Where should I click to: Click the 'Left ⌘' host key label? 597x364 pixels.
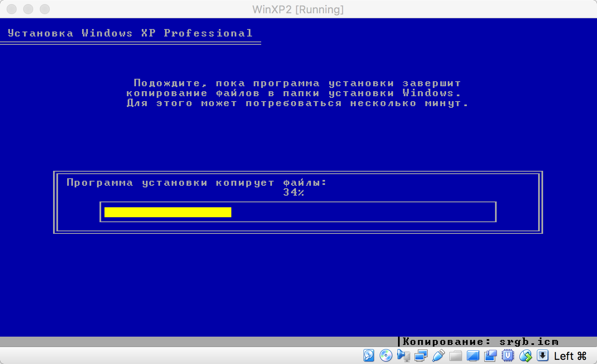pos(570,356)
